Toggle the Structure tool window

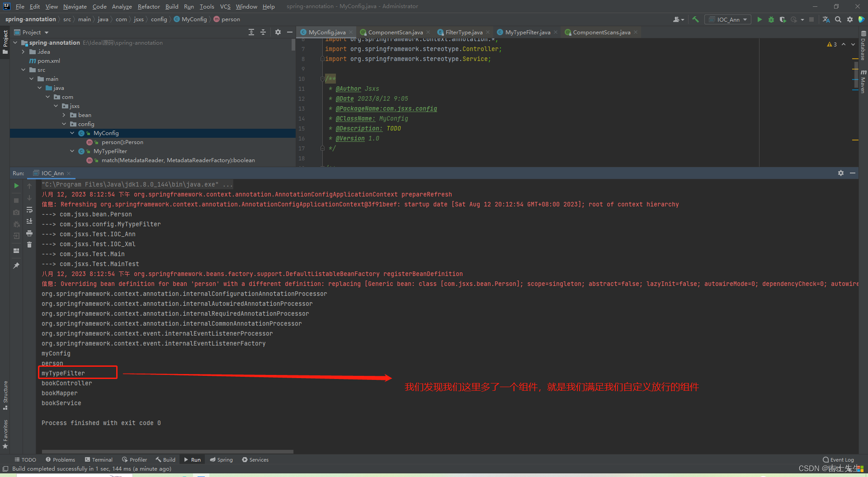(x=5, y=395)
